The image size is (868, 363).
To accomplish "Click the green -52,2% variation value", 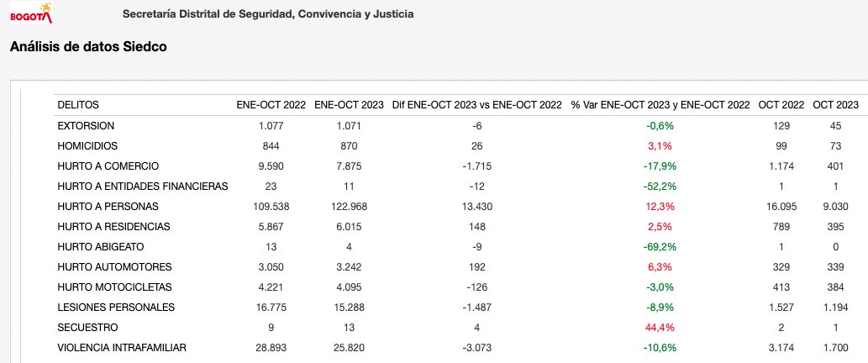I will (660, 187).
